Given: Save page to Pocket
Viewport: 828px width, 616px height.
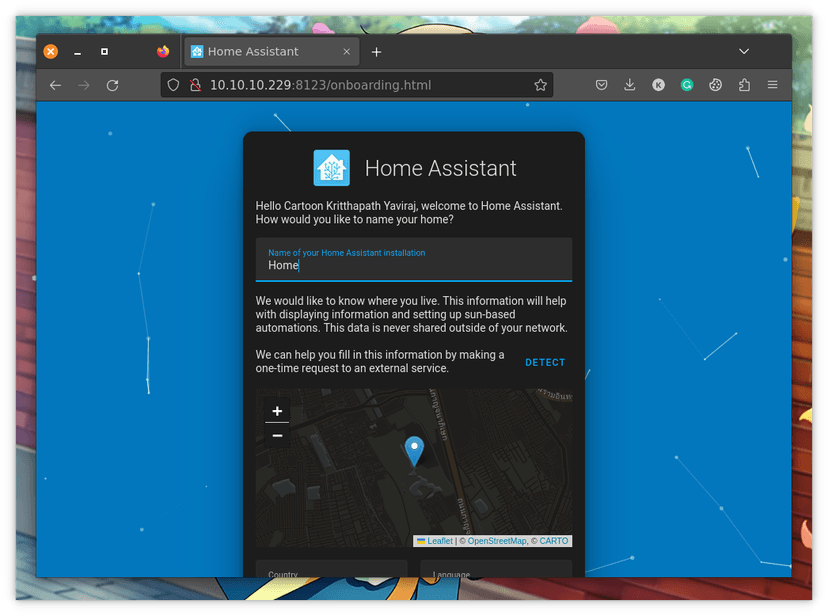Looking at the screenshot, I should tap(601, 86).
